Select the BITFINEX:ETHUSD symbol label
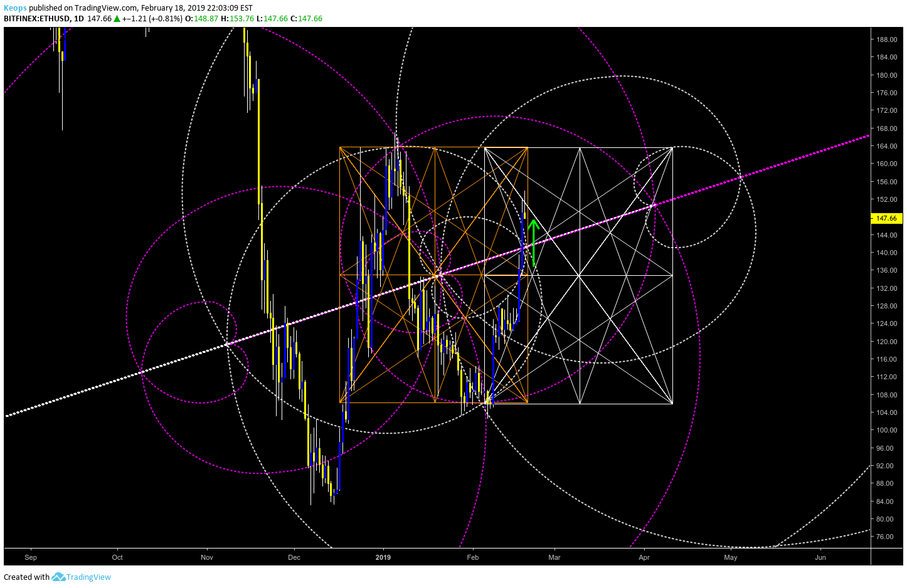907x588 pixels. (x=37, y=19)
